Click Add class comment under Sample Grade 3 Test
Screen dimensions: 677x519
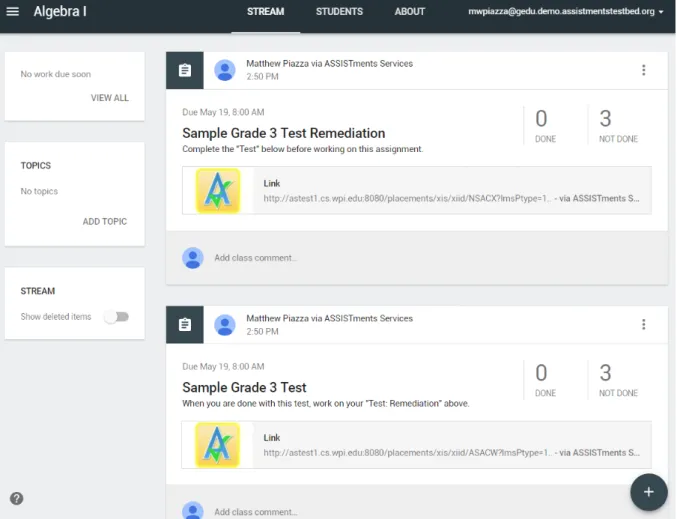pos(255,512)
